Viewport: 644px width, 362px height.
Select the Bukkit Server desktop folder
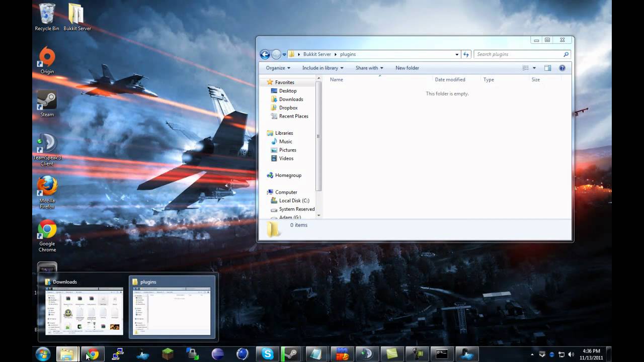77,17
